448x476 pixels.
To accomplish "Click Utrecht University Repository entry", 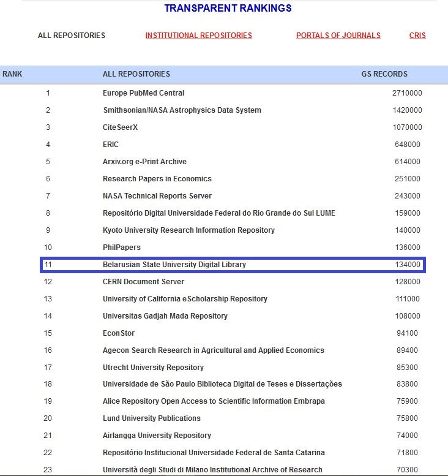I will click(x=153, y=368).
